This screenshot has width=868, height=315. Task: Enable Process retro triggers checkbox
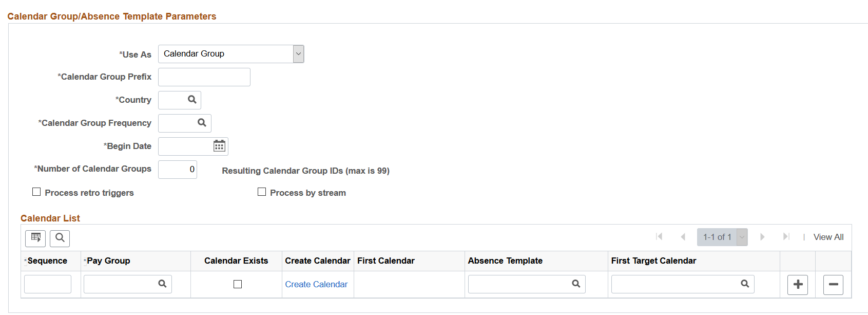coord(36,192)
